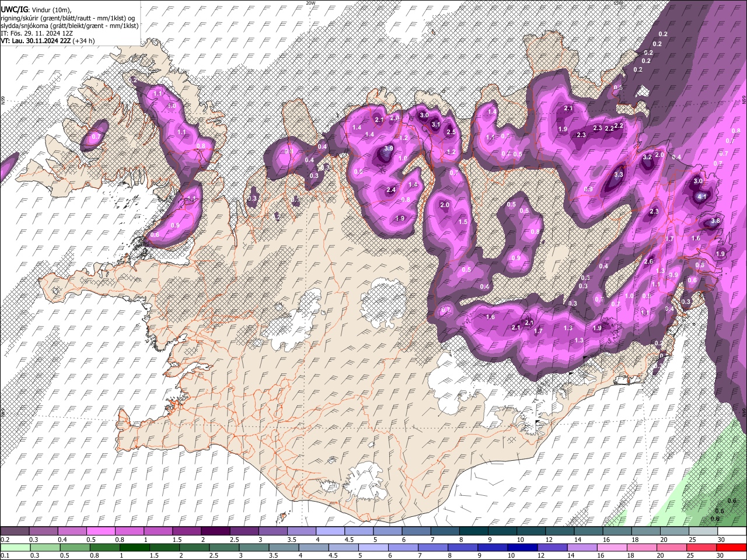
Task: Click the '0.2' label on upper legend row
Action: [x=4, y=540]
